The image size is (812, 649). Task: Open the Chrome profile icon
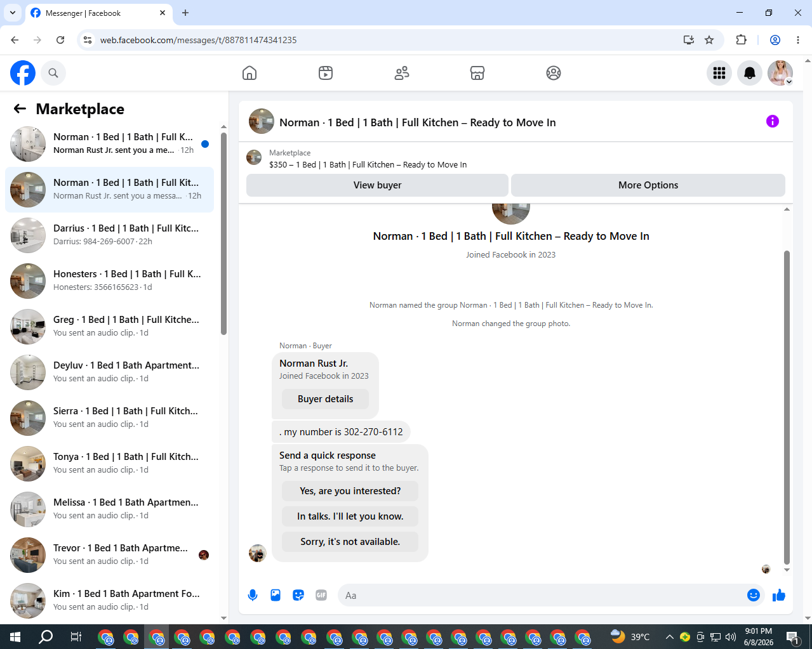coord(775,40)
